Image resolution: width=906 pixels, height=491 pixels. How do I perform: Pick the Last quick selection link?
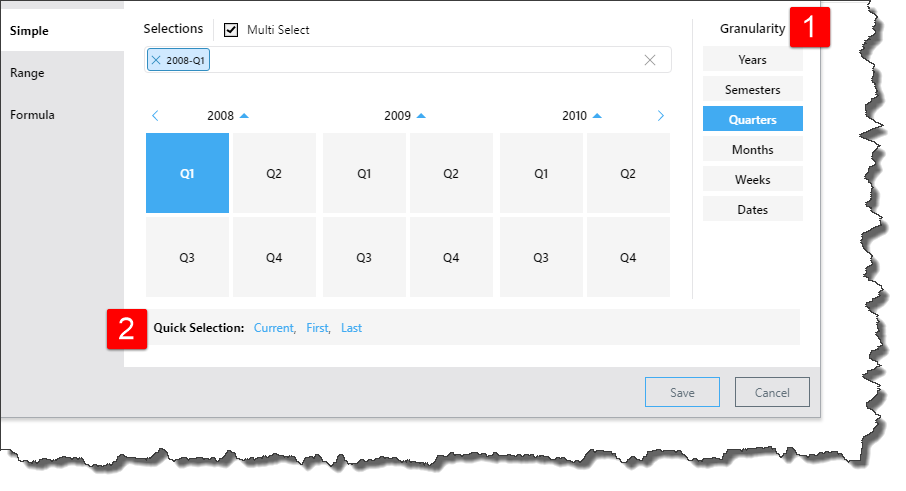tap(351, 328)
